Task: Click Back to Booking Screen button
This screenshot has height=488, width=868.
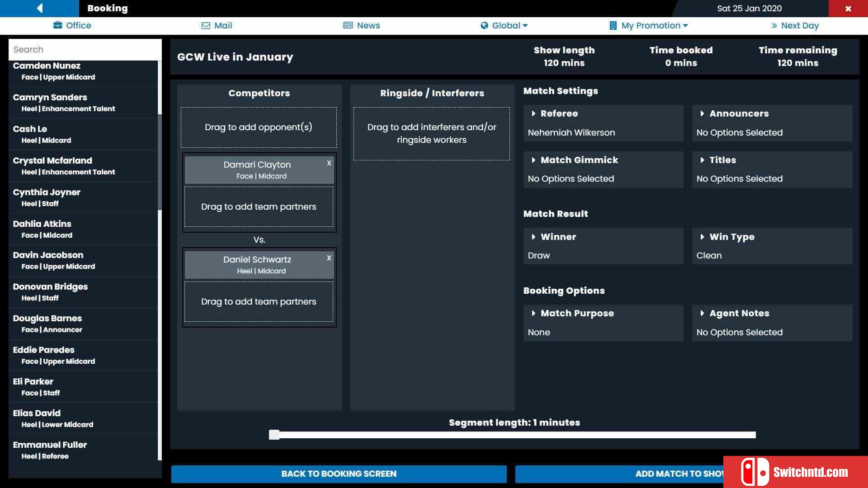Action: 339,474
